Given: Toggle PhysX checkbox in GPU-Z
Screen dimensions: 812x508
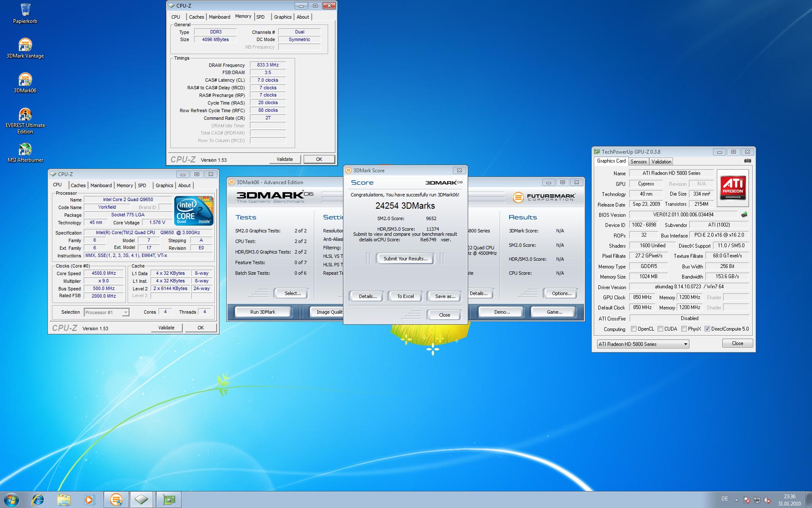Looking at the screenshot, I should coord(684,329).
